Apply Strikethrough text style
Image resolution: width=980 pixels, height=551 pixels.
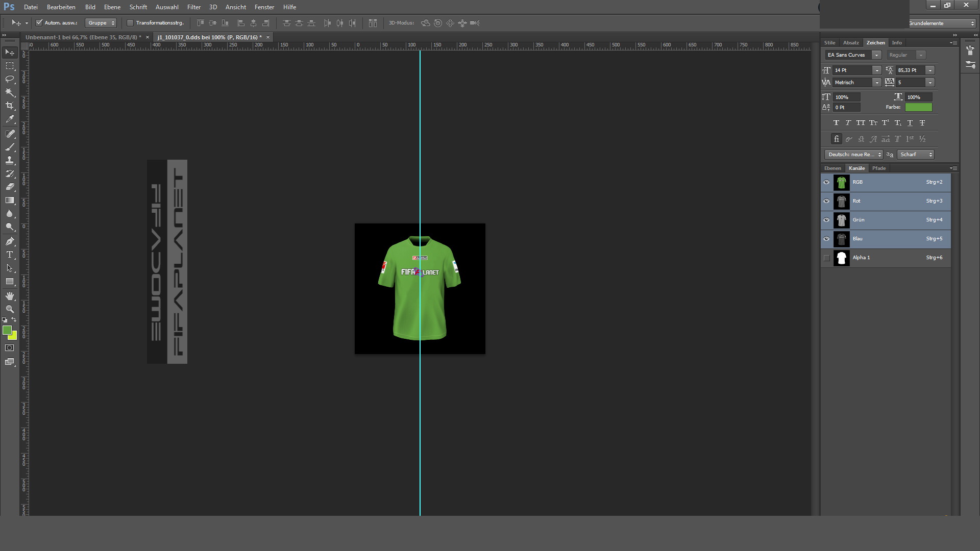pyautogui.click(x=922, y=123)
